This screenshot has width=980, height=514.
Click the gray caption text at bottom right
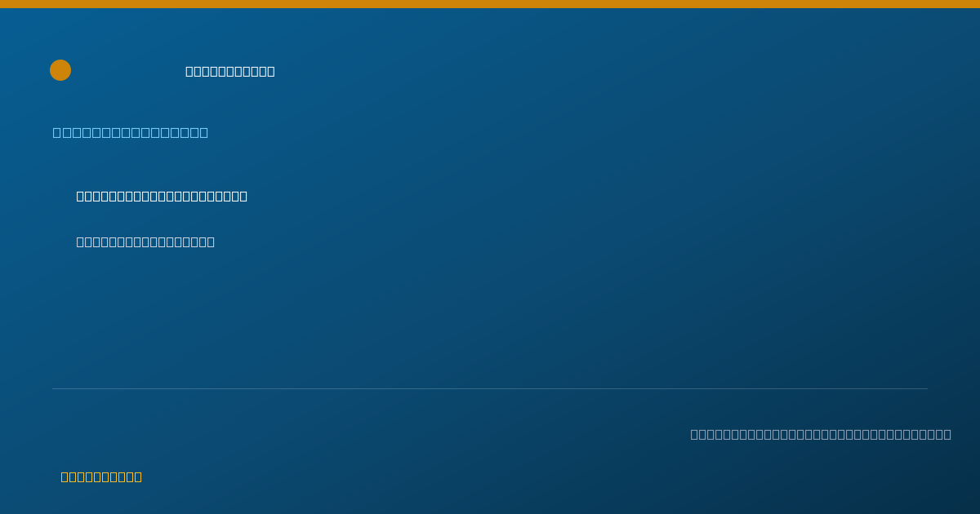coord(821,434)
